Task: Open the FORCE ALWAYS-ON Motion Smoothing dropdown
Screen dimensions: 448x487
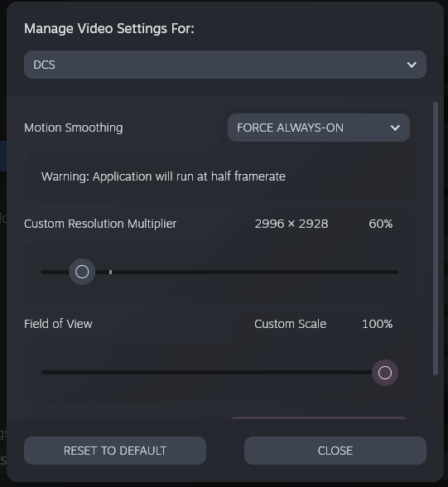Action: [319, 128]
